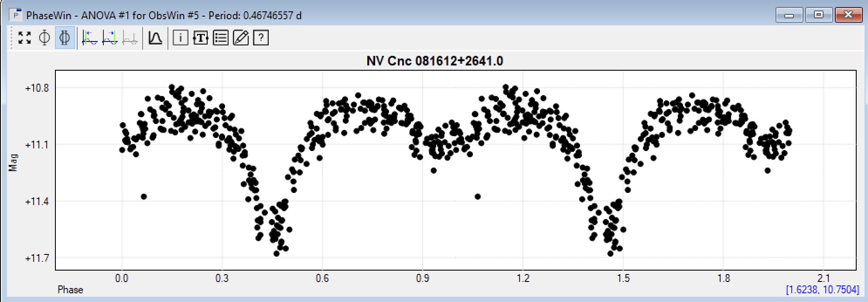Click the Phase axis label
This screenshot has height=302, width=868.
70,290
